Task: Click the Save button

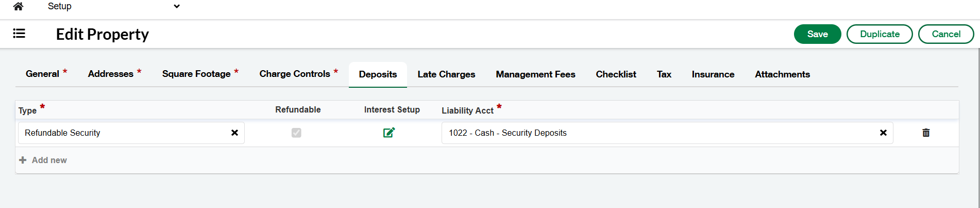Action: (x=818, y=34)
